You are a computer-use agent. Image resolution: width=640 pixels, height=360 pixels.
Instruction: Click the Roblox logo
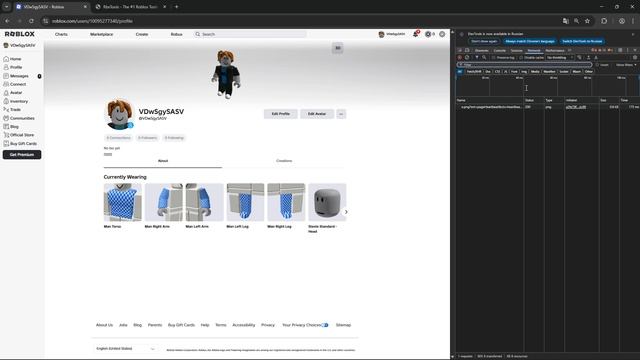click(x=20, y=34)
